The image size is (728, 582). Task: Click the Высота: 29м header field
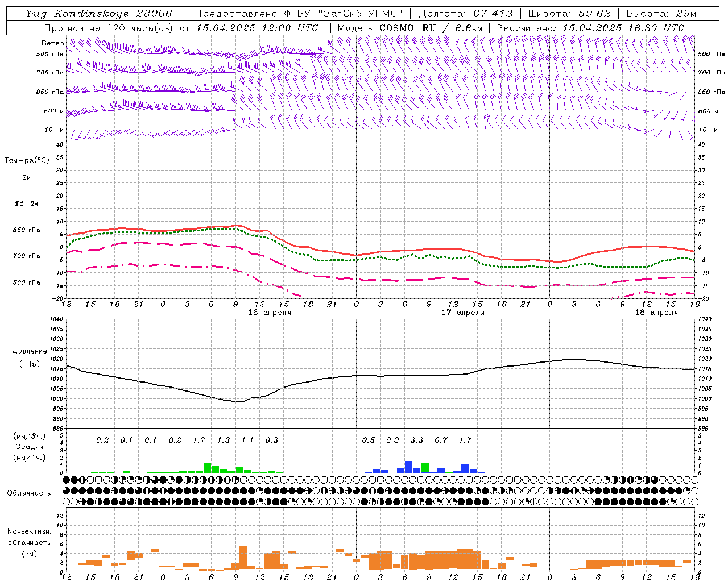660,14
